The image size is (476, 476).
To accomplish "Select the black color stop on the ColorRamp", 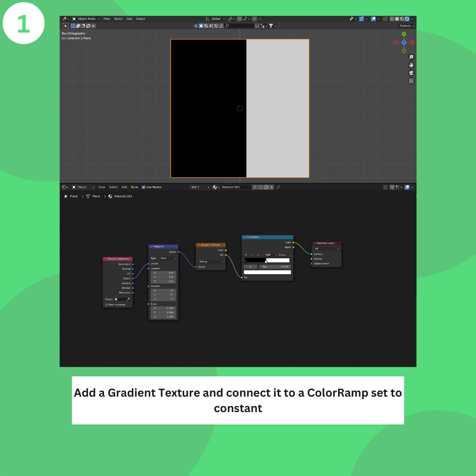I will click(245, 262).
